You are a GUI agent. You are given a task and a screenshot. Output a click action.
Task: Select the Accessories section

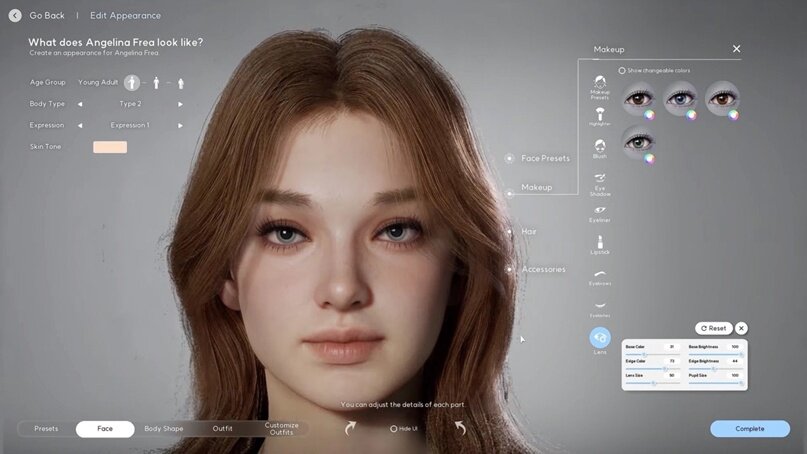(x=543, y=269)
